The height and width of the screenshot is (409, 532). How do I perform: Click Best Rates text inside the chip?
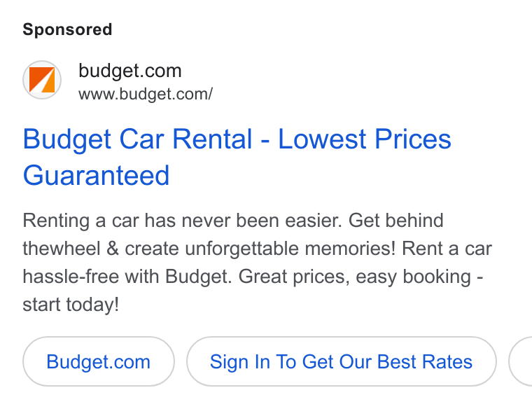point(424,361)
